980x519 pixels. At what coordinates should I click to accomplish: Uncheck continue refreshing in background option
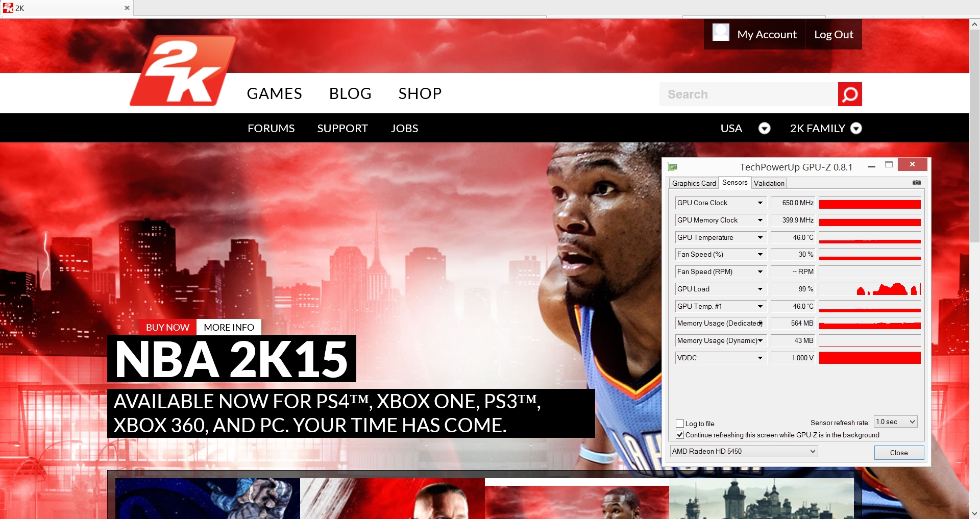[x=680, y=435]
